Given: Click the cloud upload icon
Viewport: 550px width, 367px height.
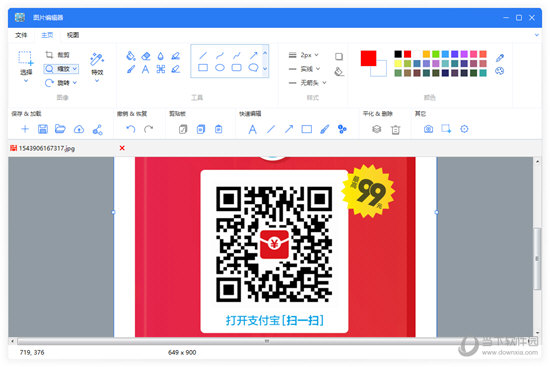Looking at the screenshot, I should [x=79, y=129].
